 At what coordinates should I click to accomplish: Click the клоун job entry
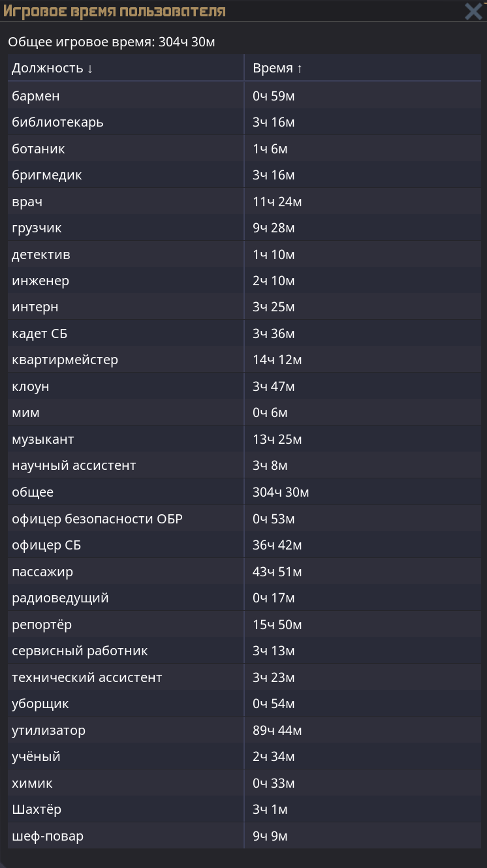pyautogui.click(x=31, y=386)
